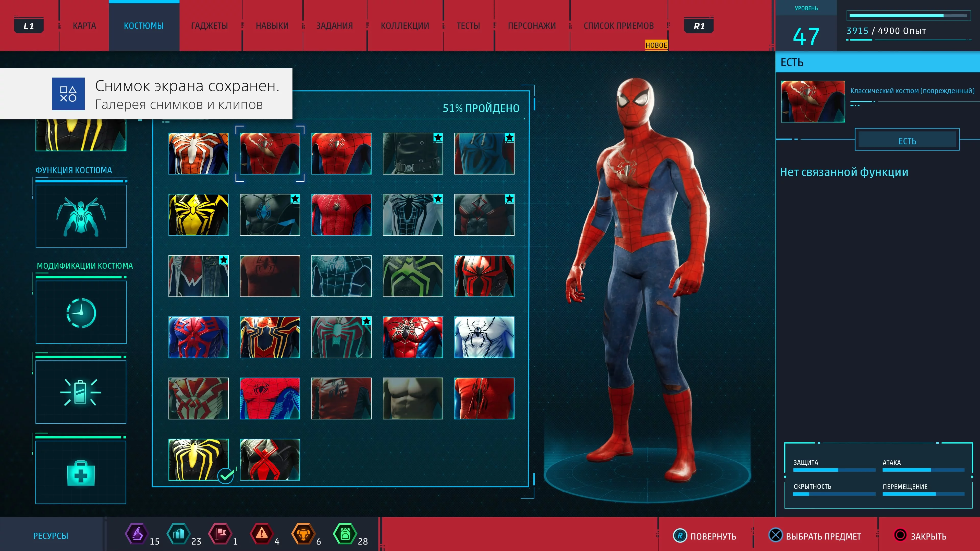Select the denim vest Spider-Punk suit
Screen dimensions: 980x551
click(x=199, y=276)
